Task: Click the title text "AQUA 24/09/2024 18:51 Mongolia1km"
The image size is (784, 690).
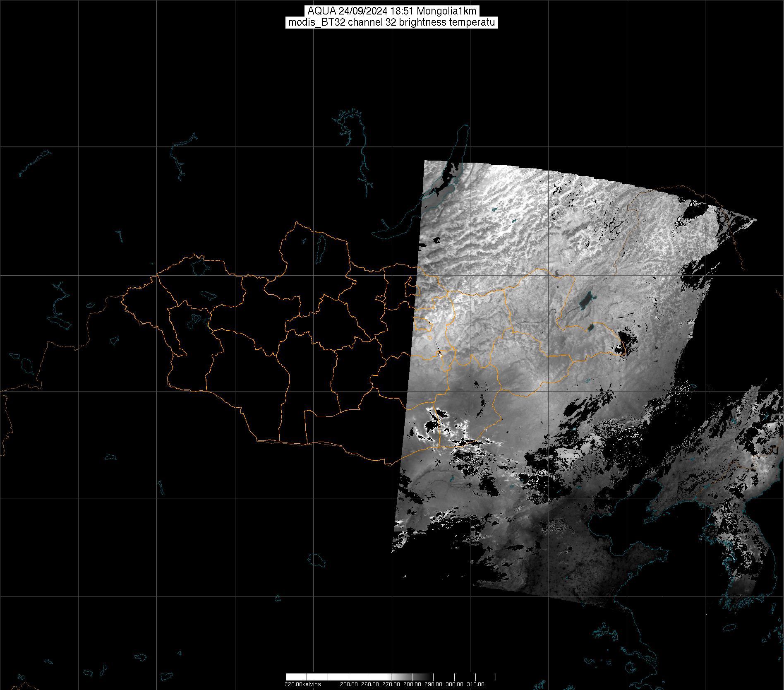Action: [x=392, y=11]
